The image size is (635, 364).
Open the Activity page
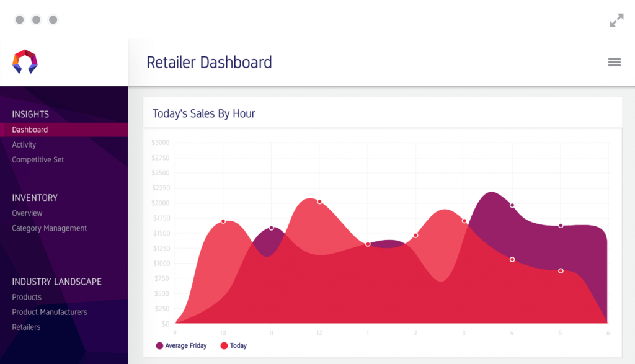[x=24, y=144]
